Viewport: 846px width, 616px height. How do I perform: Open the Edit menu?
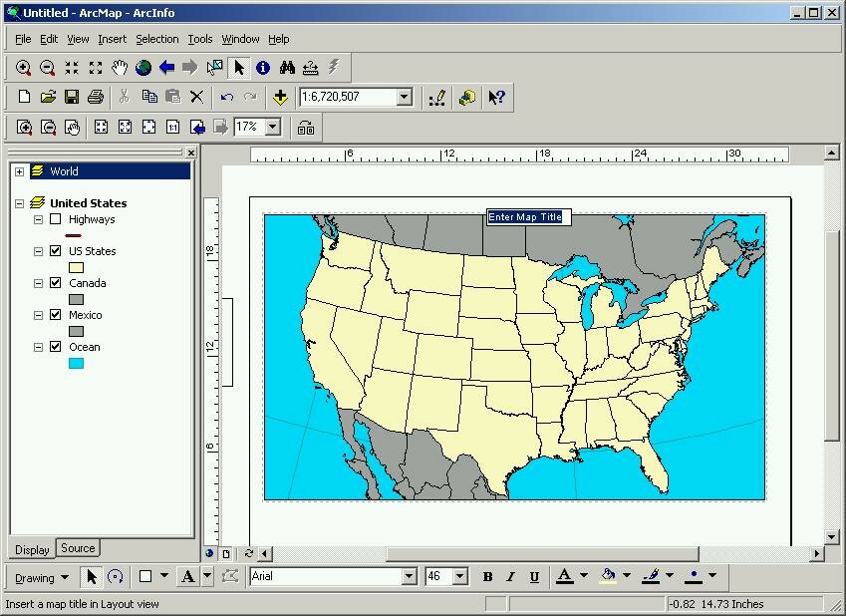(49, 39)
